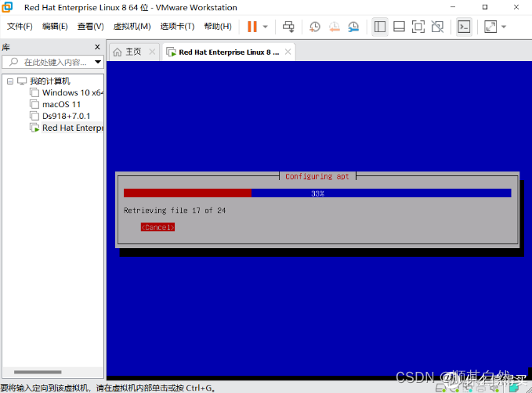Select the macOS 11 virtual machine
The height and width of the screenshot is (393, 532).
(x=61, y=104)
